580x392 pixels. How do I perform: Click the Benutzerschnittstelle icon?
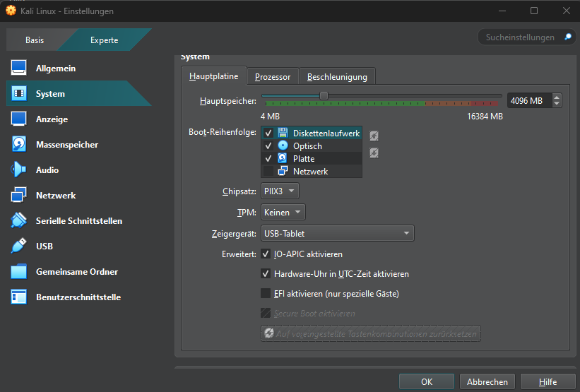click(x=19, y=297)
